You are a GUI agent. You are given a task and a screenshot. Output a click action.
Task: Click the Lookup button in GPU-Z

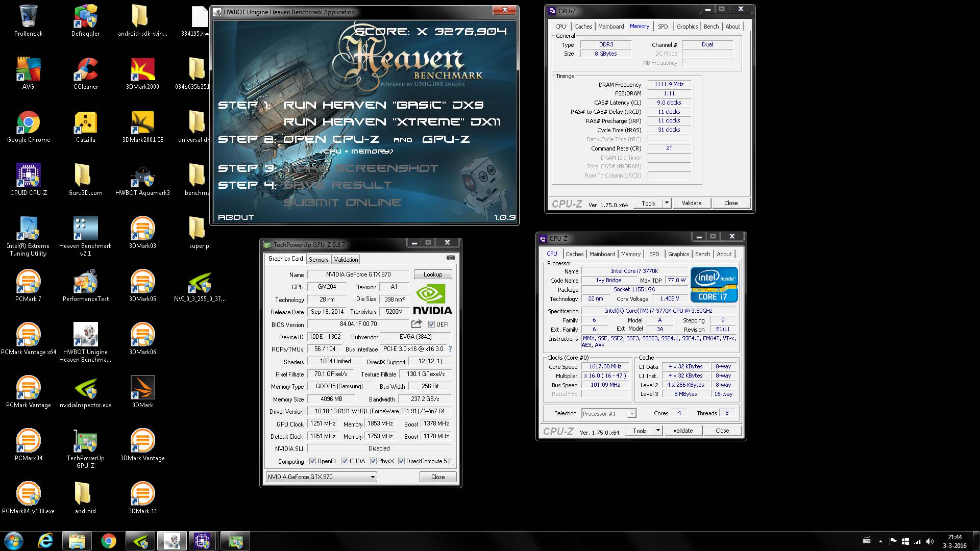point(433,274)
